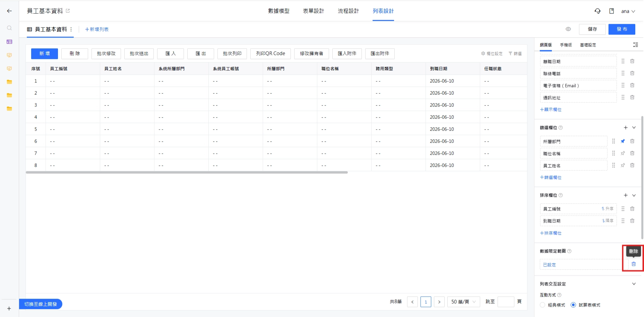Add a sort field with plus icon
The width and height of the screenshot is (644, 317).
[626, 195]
